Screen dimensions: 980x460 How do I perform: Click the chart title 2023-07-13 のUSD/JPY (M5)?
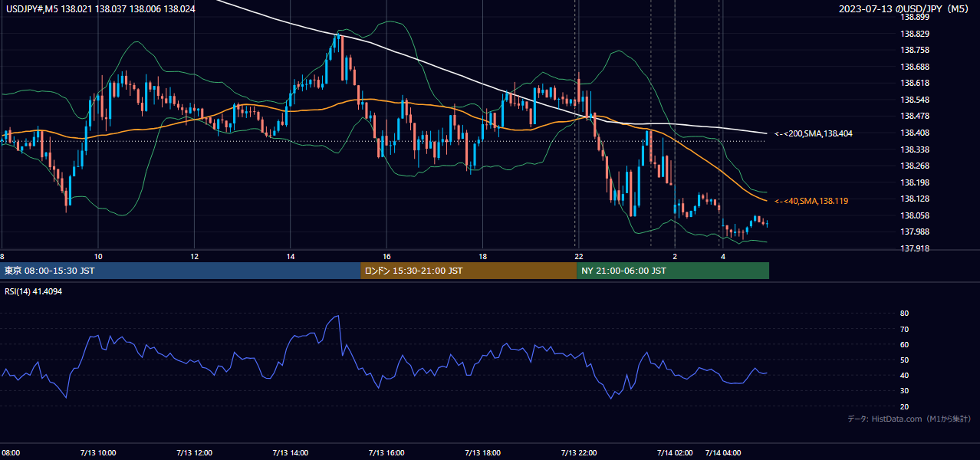903,8
